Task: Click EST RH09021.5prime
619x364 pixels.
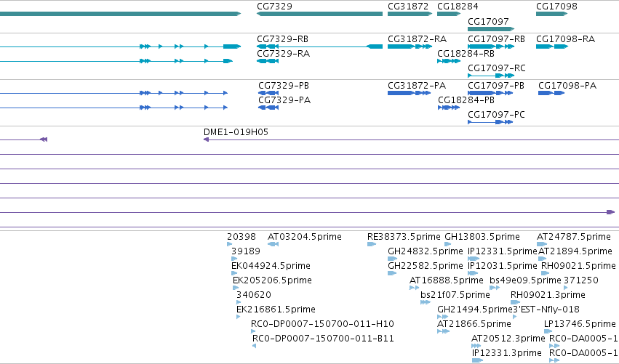Action: (x=546, y=273)
